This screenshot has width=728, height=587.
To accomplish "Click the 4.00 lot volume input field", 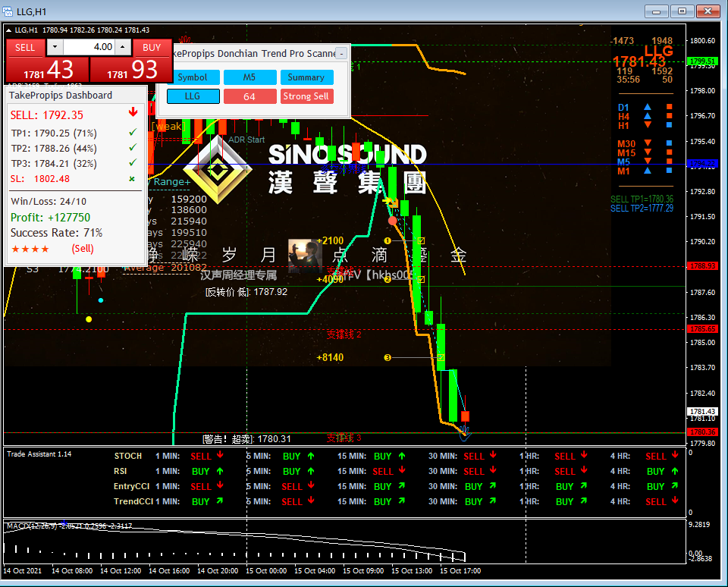I will (89, 47).
